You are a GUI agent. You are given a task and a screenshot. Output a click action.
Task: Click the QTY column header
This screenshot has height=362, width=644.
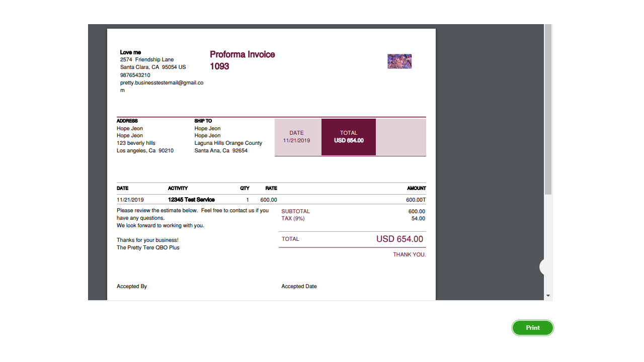click(245, 188)
